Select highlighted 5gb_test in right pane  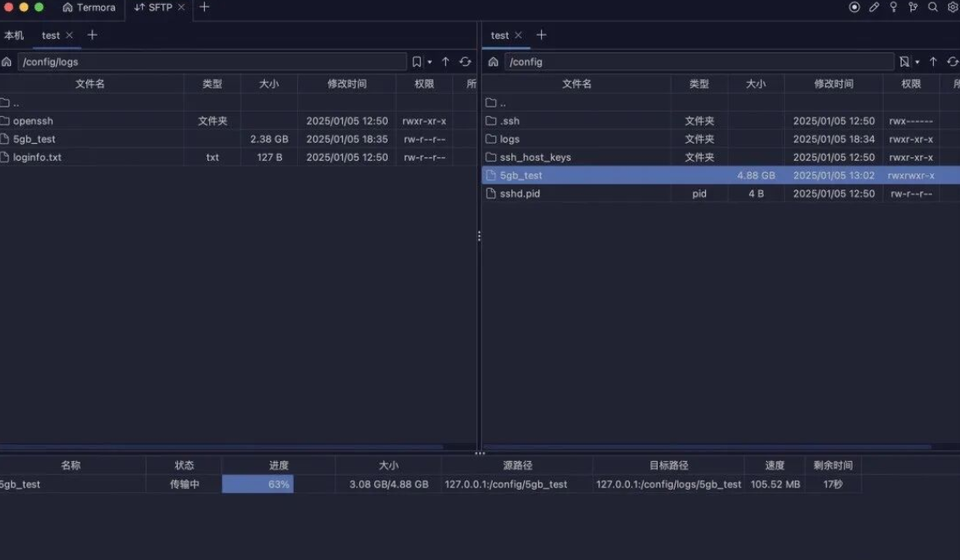point(721,175)
